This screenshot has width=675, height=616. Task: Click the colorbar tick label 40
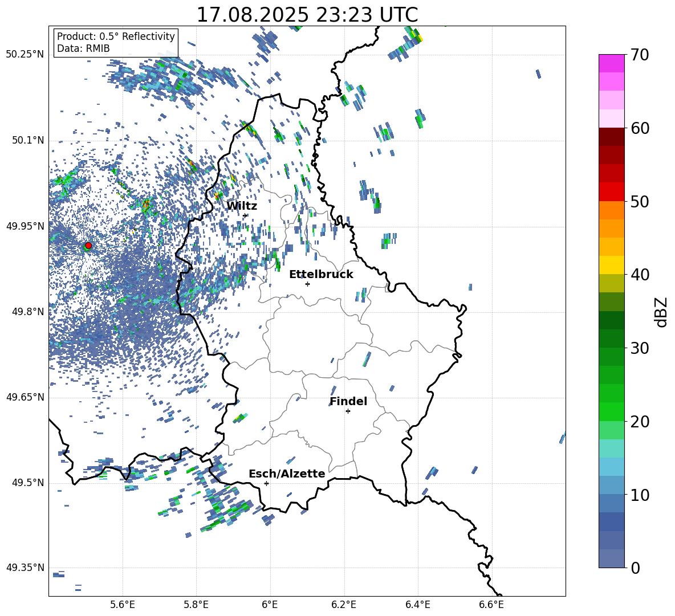click(640, 275)
